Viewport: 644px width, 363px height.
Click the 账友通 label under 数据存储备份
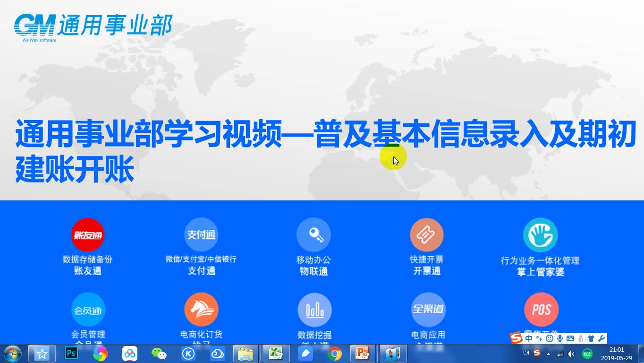point(88,271)
